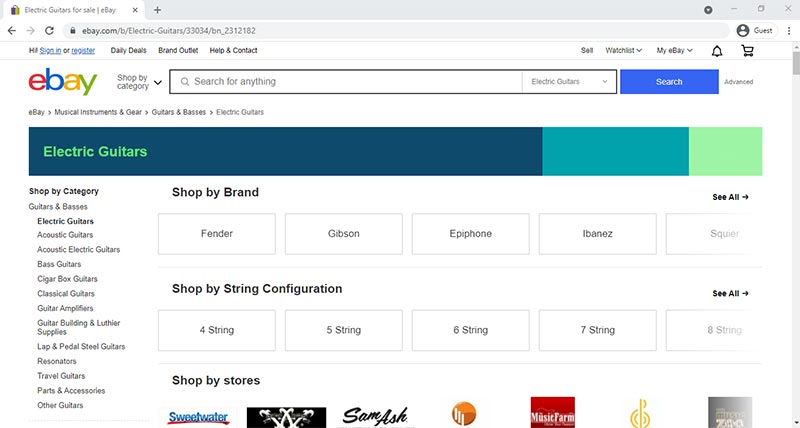
Task: Go to Guitars & Basses breadcrumb
Action: coord(179,112)
